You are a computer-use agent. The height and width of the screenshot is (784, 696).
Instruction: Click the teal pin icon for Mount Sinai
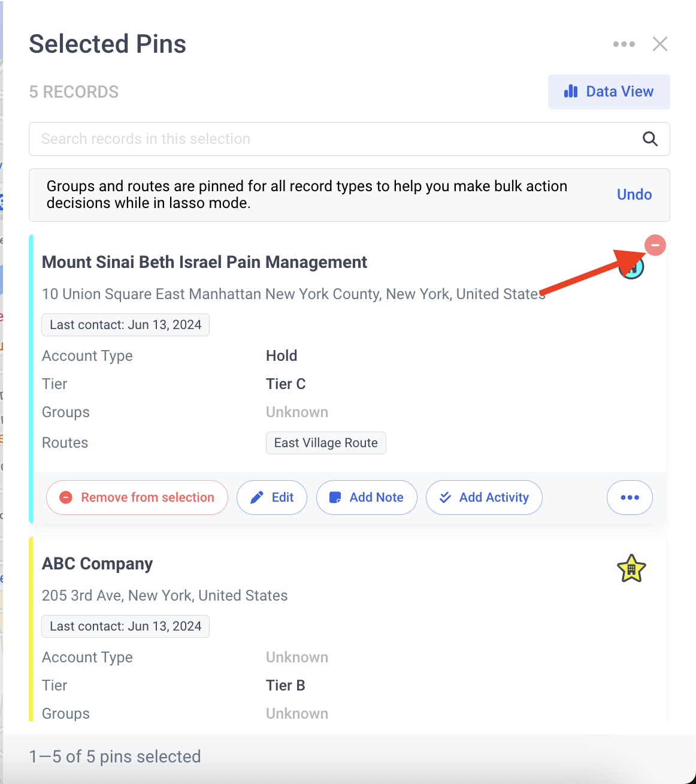[631, 268]
